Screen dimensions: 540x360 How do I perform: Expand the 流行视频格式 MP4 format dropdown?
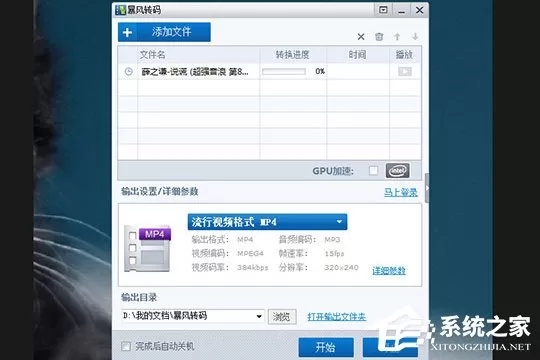(267, 222)
